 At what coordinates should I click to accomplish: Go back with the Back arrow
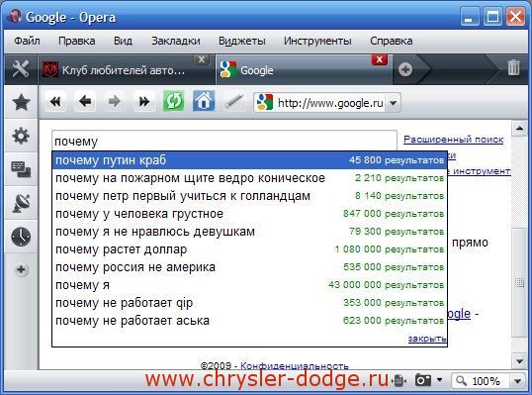point(85,101)
